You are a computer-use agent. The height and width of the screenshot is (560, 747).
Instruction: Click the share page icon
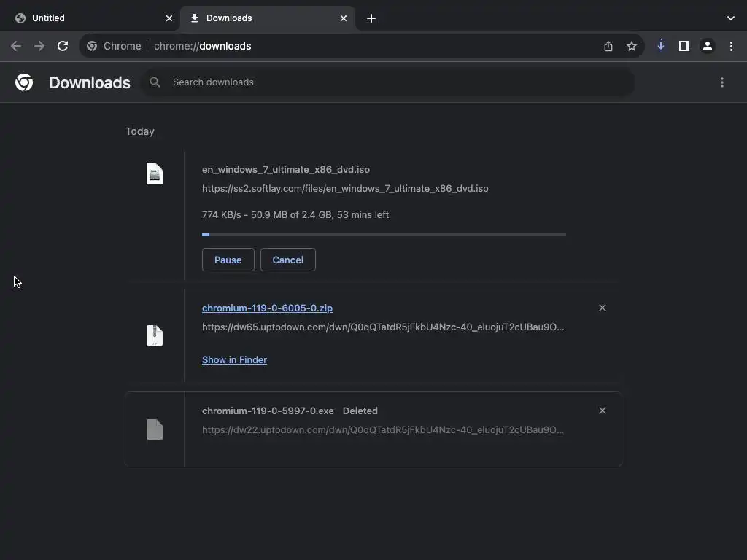608,46
